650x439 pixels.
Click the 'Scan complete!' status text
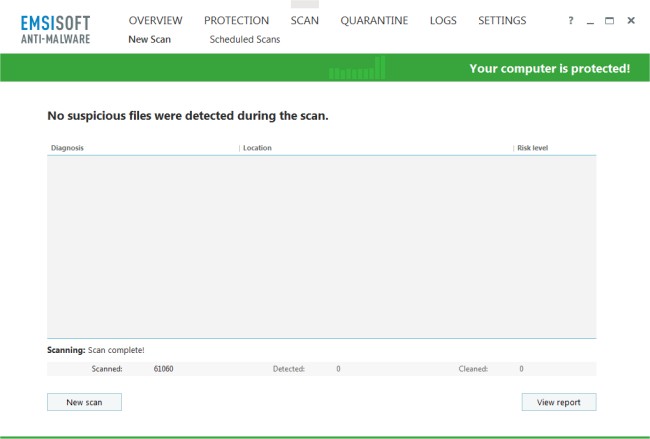pyautogui.click(x=116, y=350)
